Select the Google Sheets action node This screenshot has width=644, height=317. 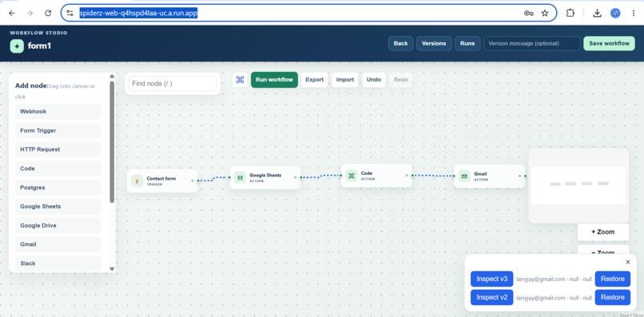point(265,177)
